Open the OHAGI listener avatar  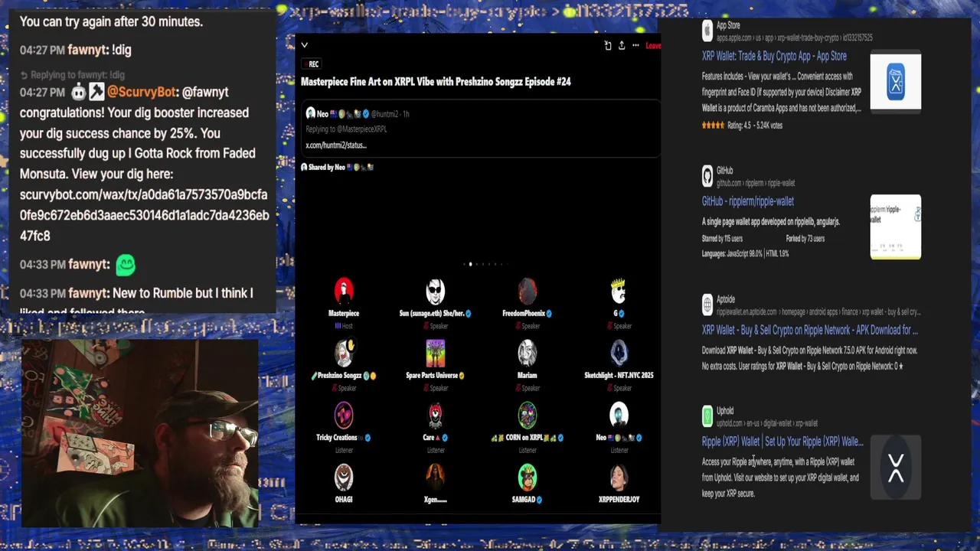coord(344,477)
